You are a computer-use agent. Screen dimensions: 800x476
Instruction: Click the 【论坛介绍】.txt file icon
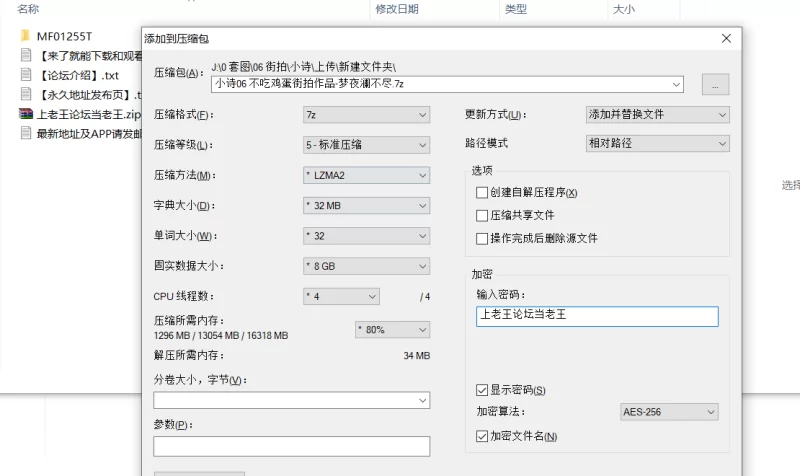[26, 75]
